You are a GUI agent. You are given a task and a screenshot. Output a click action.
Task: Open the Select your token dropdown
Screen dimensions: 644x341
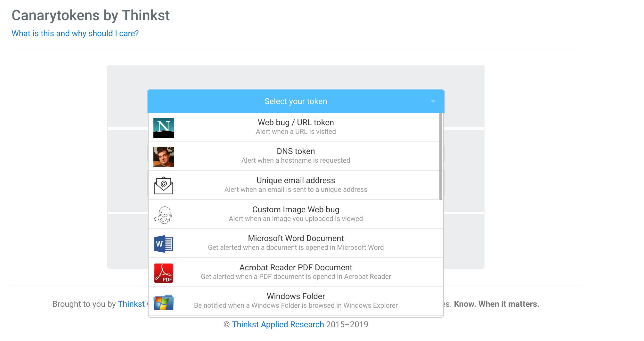pos(296,101)
